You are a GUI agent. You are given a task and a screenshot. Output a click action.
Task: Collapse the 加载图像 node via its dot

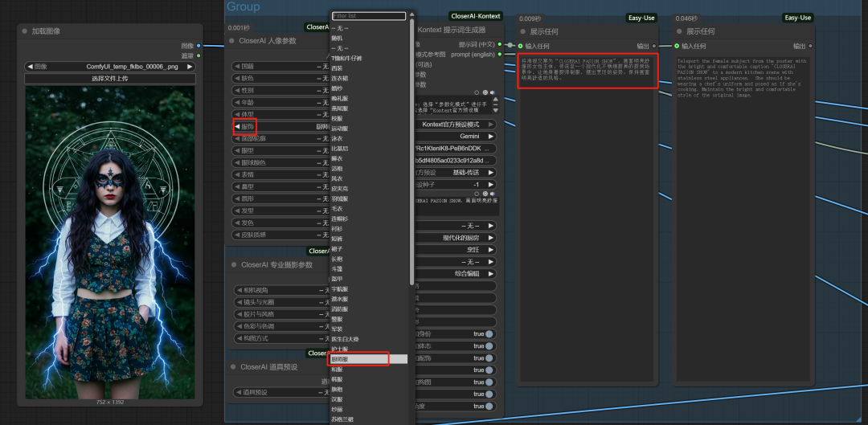24,31
